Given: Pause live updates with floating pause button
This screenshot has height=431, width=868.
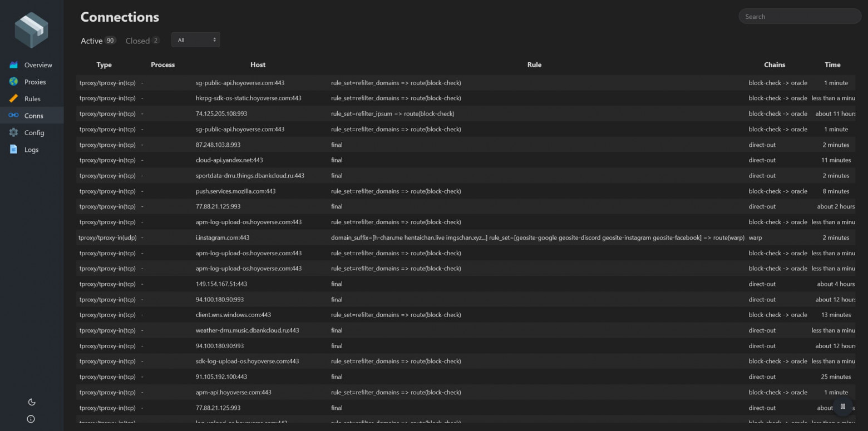Looking at the screenshot, I should point(843,407).
